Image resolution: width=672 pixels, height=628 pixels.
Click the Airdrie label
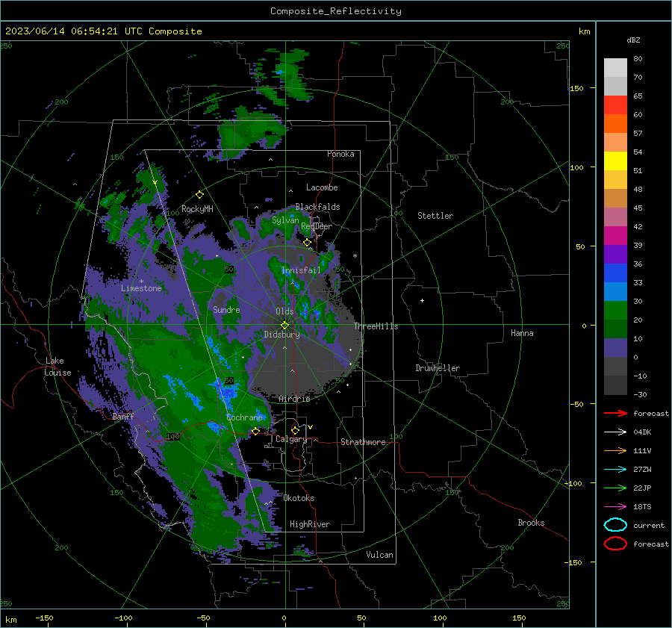(x=294, y=399)
